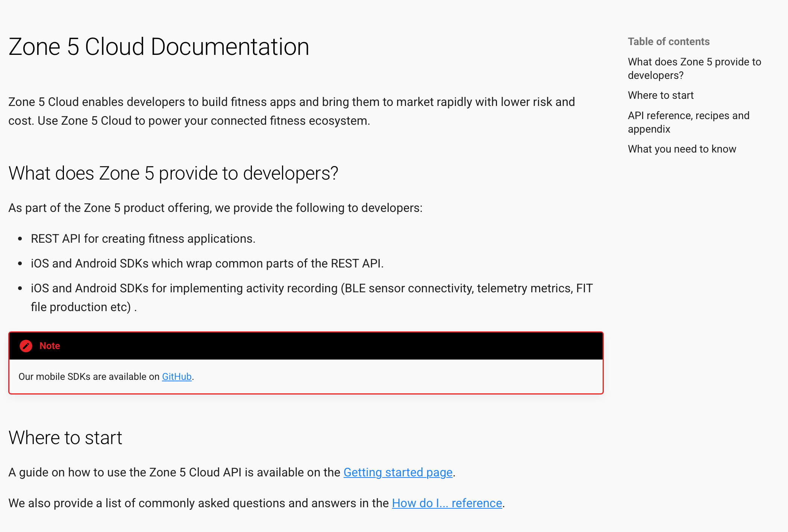Open the Getting started page link
788x532 pixels.
(x=398, y=472)
